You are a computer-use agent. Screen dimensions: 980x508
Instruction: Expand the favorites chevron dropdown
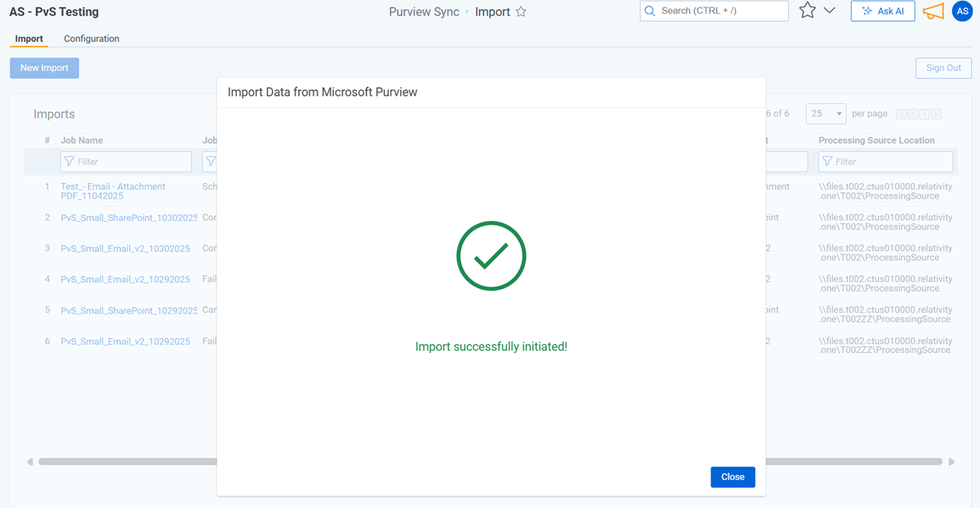830,11
